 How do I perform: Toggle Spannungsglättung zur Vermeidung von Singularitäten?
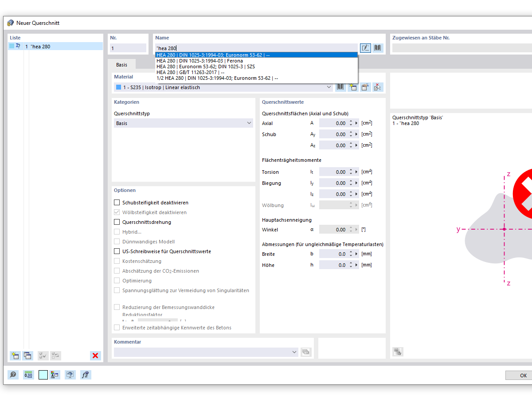117,290
